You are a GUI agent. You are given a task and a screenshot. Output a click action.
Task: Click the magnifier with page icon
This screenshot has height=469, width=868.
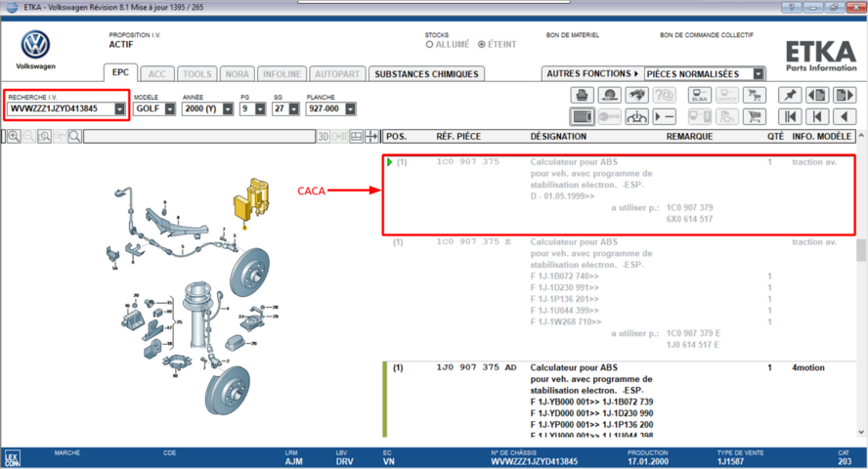44,136
